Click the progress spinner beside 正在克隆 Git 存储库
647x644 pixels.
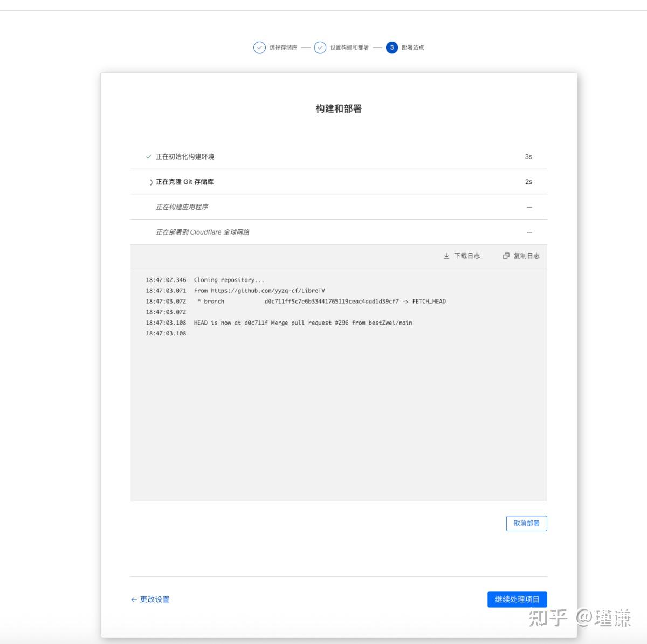151,182
